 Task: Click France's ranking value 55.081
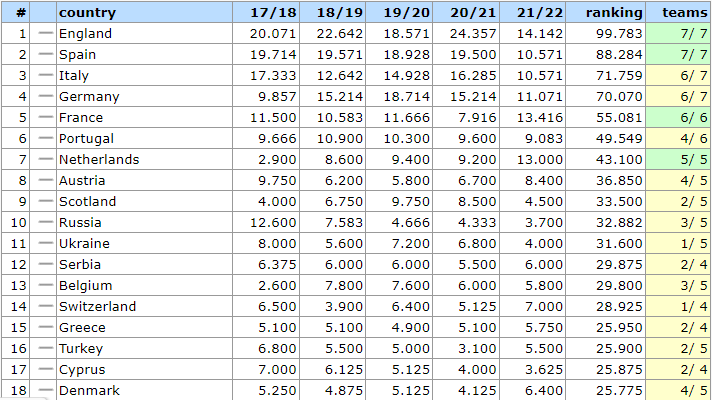(619, 118)
